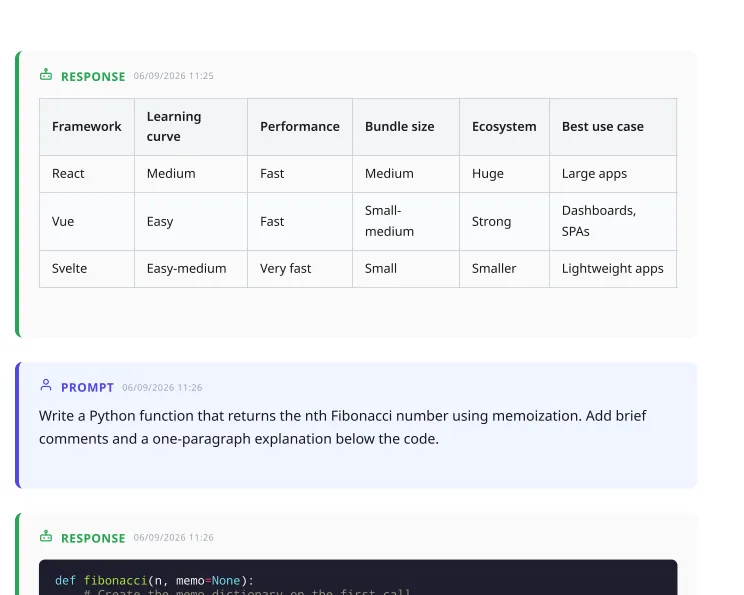Click the user icon beside the PROMPT label
The height and width of the screenshot is (595, 744).
[46, 385]
